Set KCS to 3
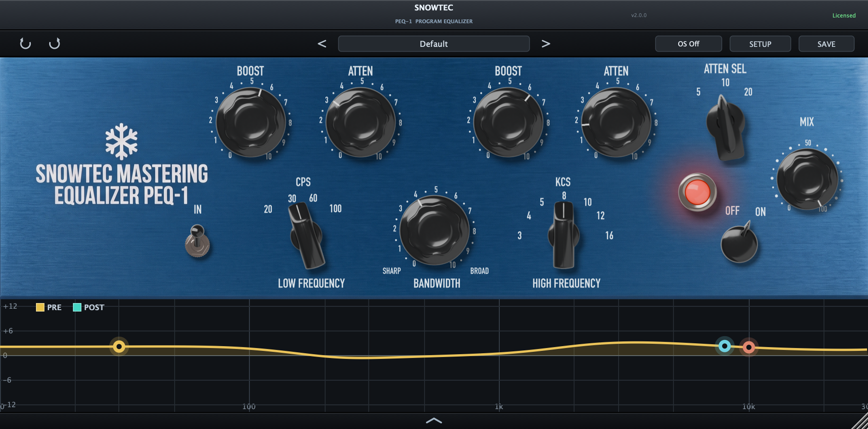The height and width of the screenshot is (429, 868). click(520, 235)
